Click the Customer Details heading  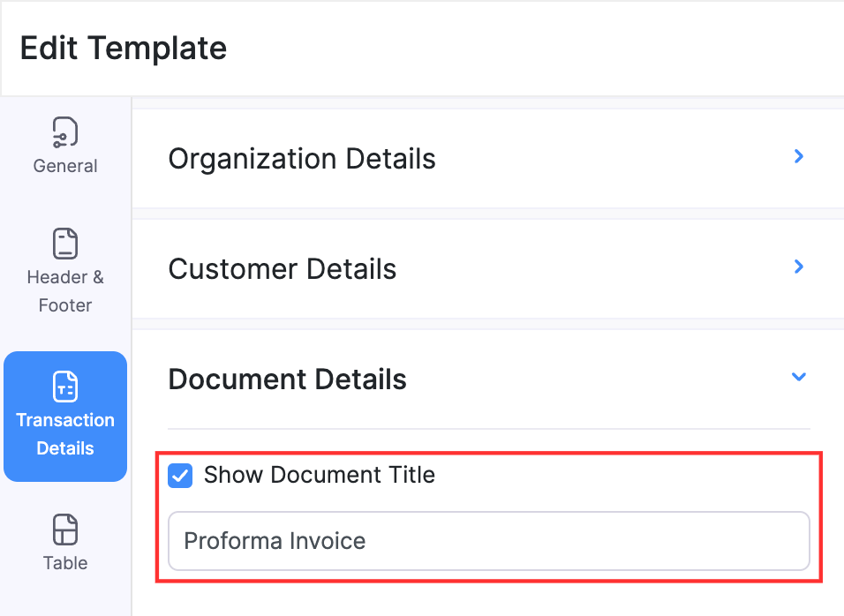pyautogui.click(x=282, y=268)
